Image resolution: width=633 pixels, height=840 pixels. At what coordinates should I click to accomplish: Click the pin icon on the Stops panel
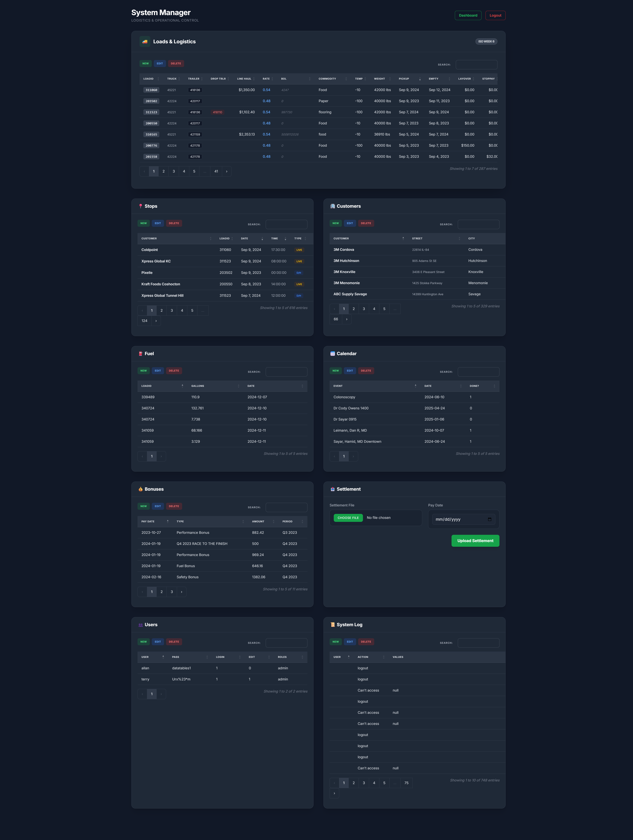140,206
